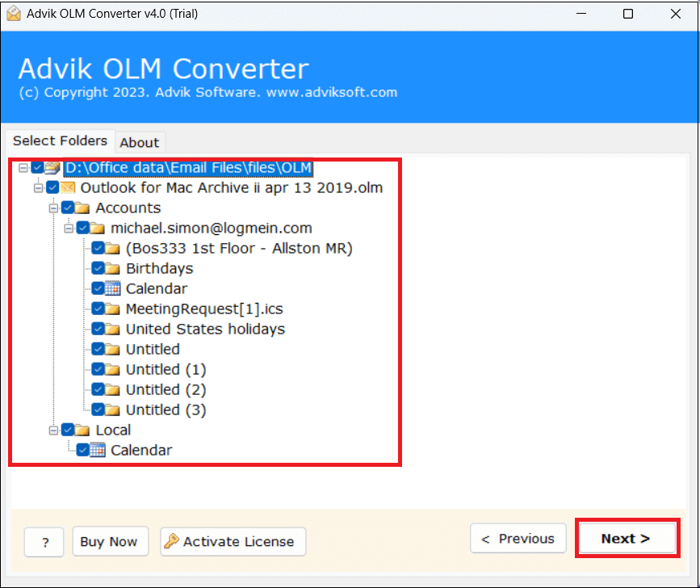Click the folder icon beside MeetingRequest[1].ics
700x588 pixels.
[x=111, y=309]
